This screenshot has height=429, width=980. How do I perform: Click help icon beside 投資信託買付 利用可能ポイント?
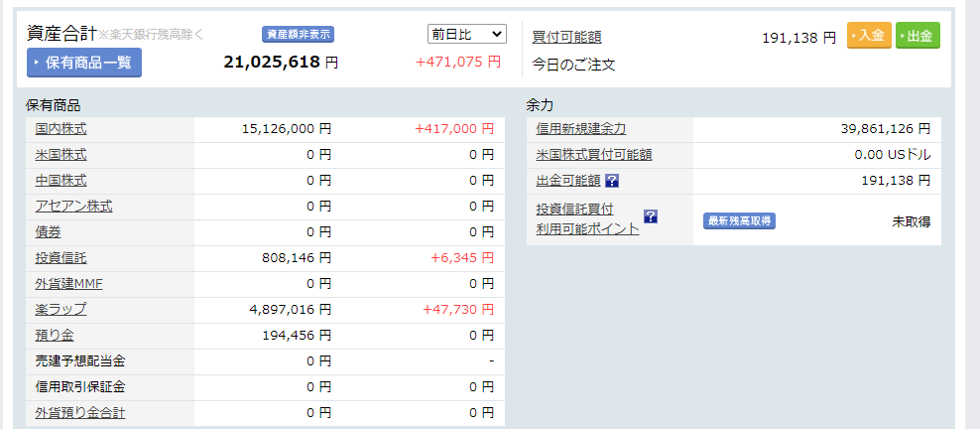click(x=651, y=215)
